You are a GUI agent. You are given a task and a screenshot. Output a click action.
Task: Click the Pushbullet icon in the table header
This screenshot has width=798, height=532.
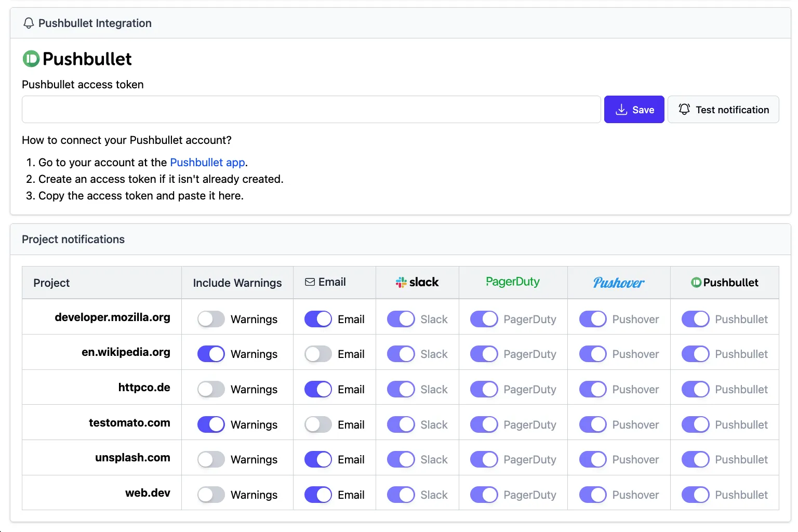click(x=696, y=282)
